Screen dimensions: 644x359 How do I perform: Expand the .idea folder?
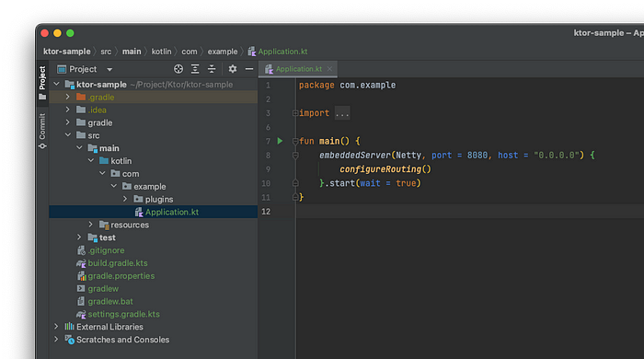(x=68, y=110)
